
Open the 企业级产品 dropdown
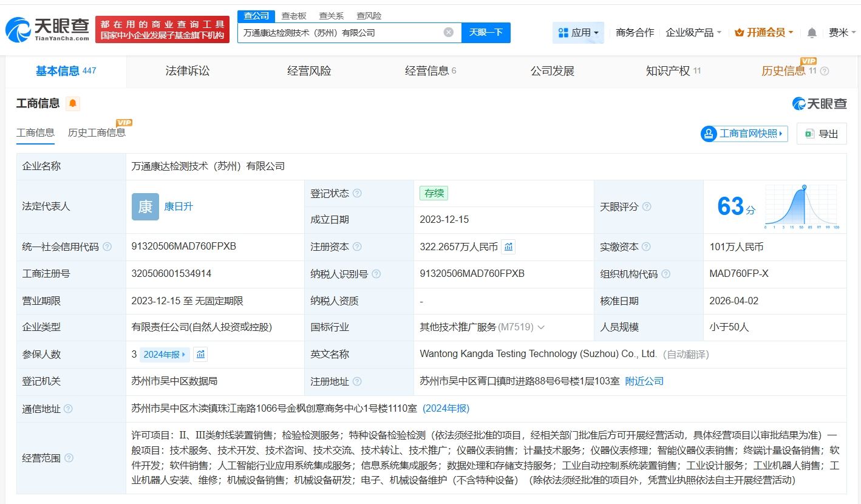(x=693, y=33)
